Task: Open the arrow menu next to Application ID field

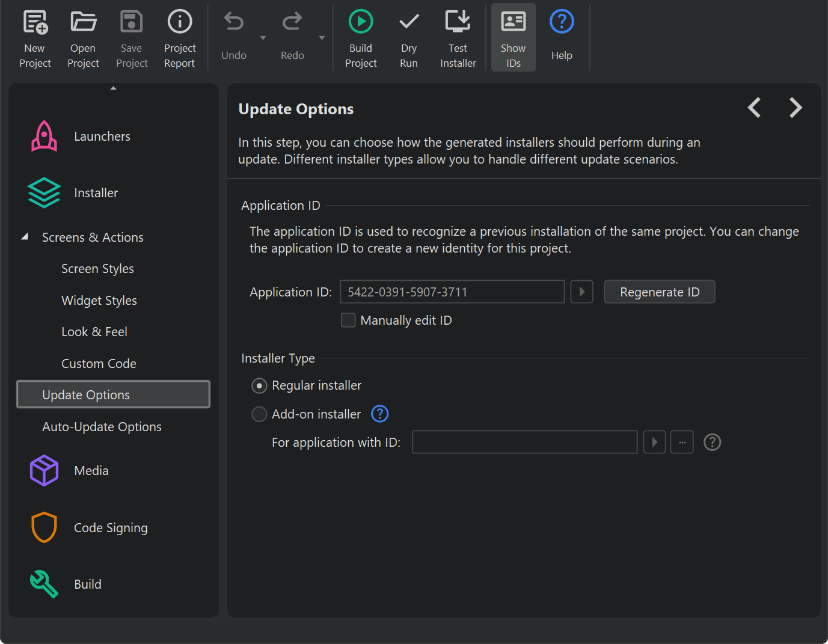Action: [x=581, y=292]
